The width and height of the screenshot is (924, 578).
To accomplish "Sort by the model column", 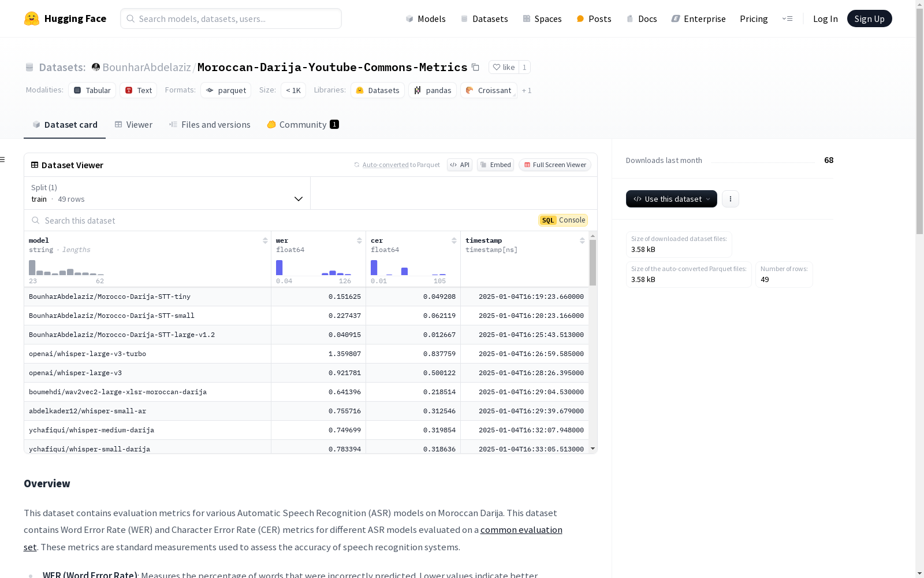I will click(265, 240).
